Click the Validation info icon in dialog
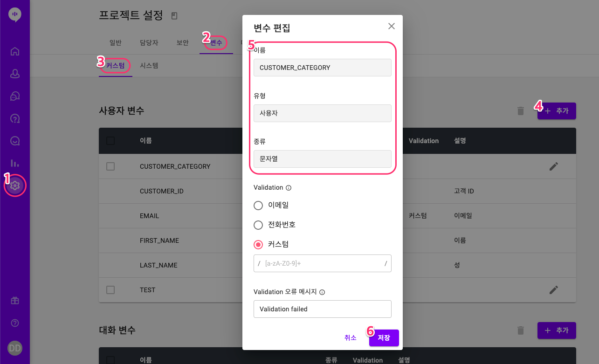The image size is (599, 364). point(288,188)
